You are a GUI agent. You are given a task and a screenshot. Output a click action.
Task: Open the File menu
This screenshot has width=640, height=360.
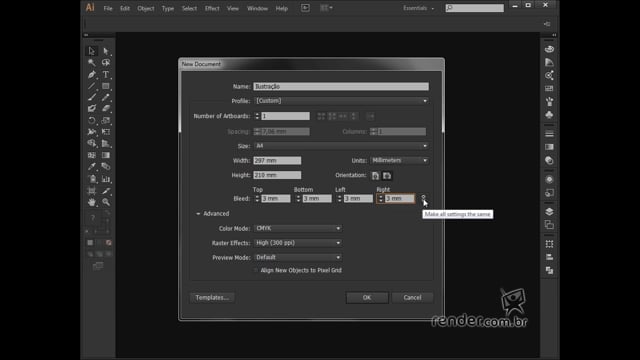[108, 8]
